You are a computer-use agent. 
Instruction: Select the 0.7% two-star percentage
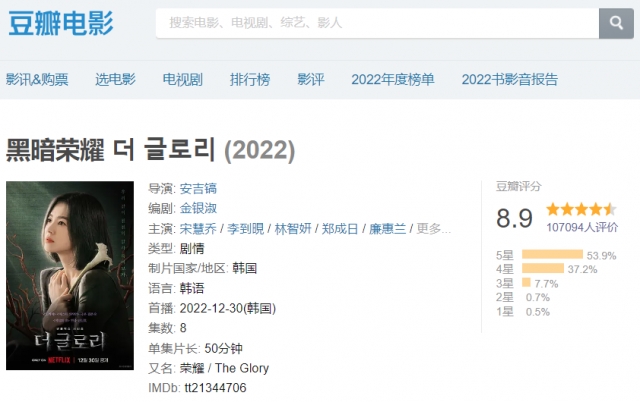(x=538, y=298)
